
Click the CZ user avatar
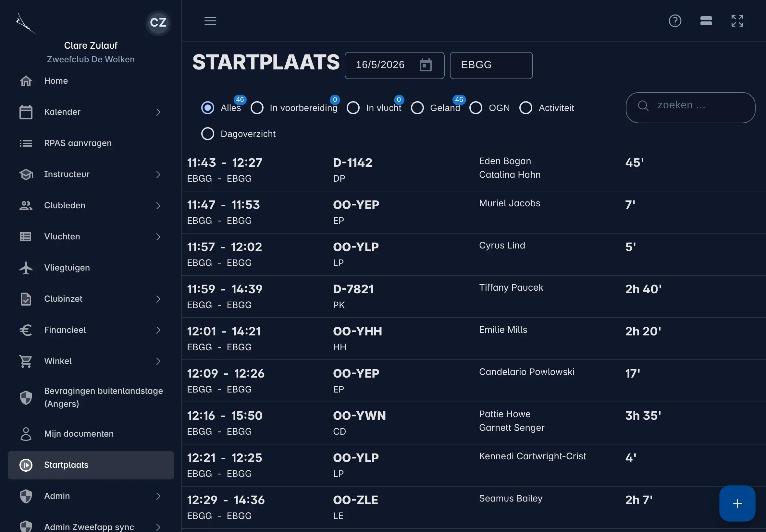(x=158, y=23)
